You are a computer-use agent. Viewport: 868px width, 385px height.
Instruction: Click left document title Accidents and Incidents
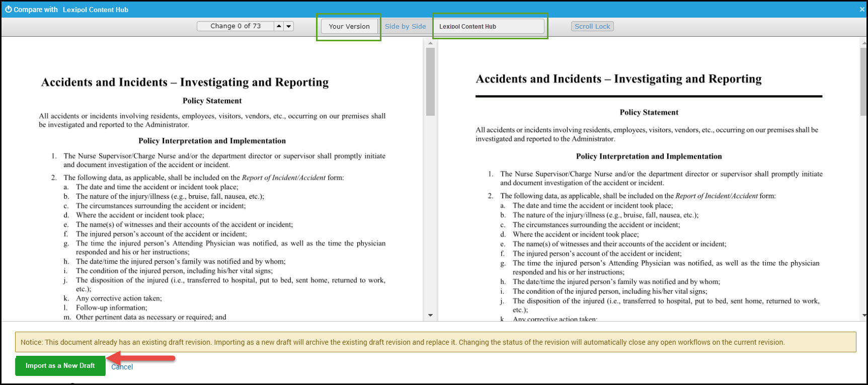tap(185, 82)
